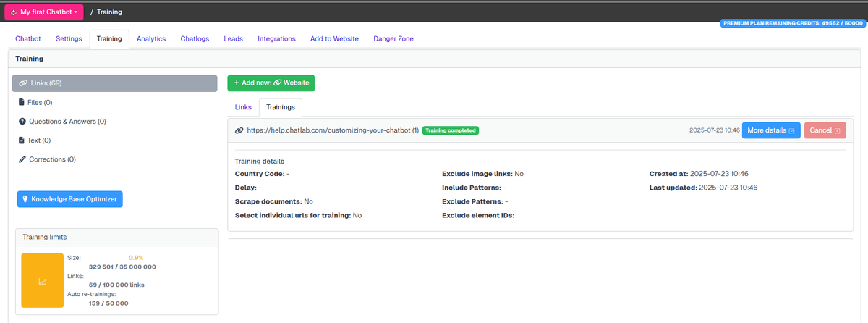Open the Chatlogs tab
Viewport: 868px width, 323px height.
point(195,39)
